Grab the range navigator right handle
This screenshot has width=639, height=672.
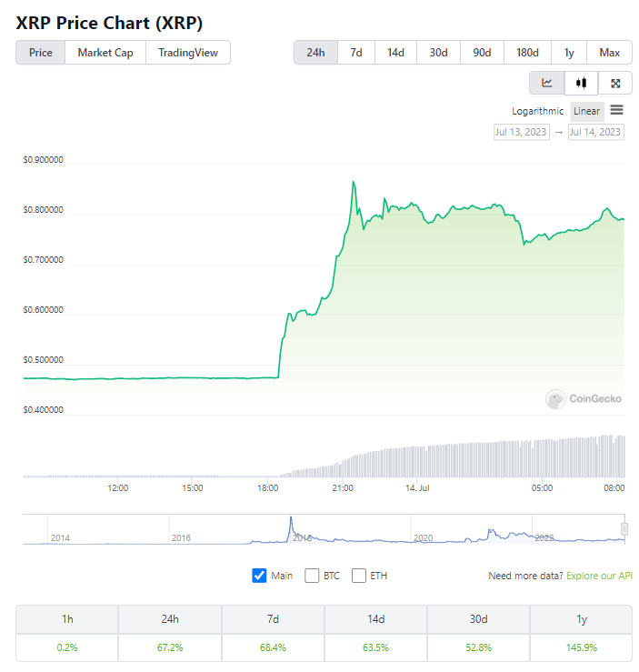(x=624, y=528)
